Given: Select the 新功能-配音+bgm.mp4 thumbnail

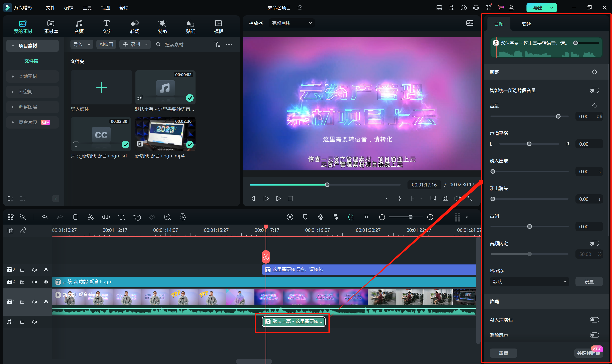Looking at the screenshot, I should tap(165, 134).
